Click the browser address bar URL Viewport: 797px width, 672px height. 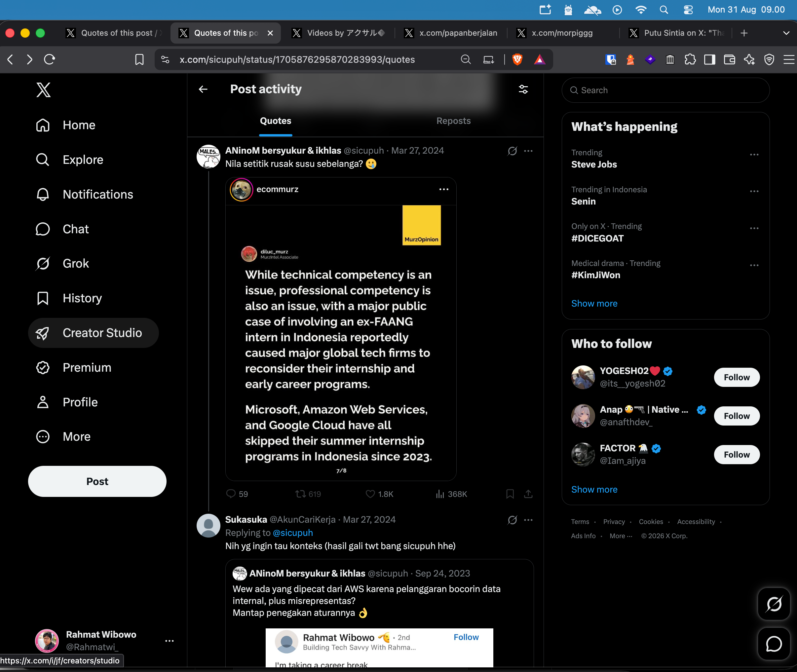[x=297, y=59]
